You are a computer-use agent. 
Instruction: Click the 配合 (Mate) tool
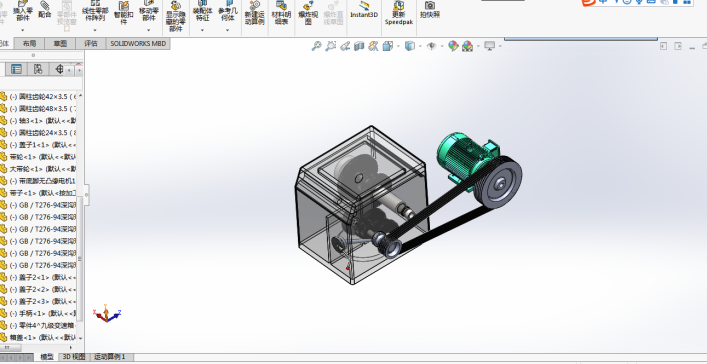click(45, 10)
